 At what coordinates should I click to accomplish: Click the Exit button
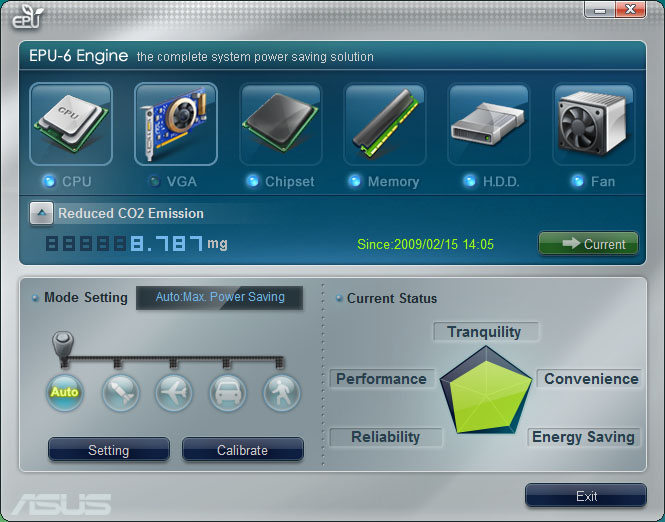click(x=586, y=496)
